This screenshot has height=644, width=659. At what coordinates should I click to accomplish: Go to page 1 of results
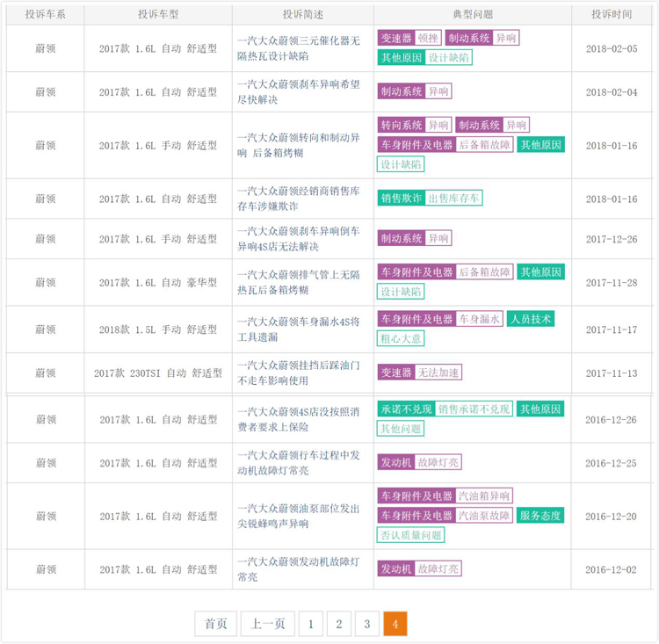tap(310, 624)
